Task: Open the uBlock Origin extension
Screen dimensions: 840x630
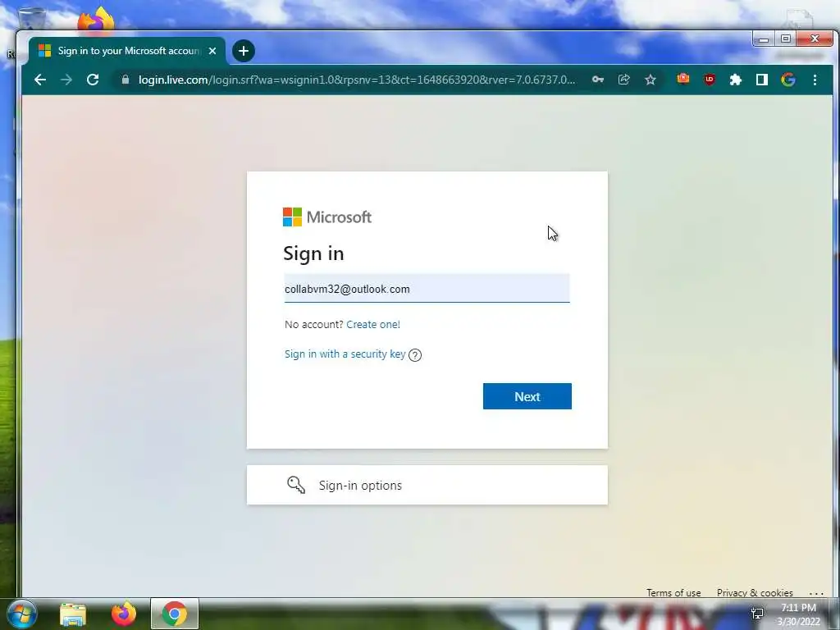Action: 710,80
